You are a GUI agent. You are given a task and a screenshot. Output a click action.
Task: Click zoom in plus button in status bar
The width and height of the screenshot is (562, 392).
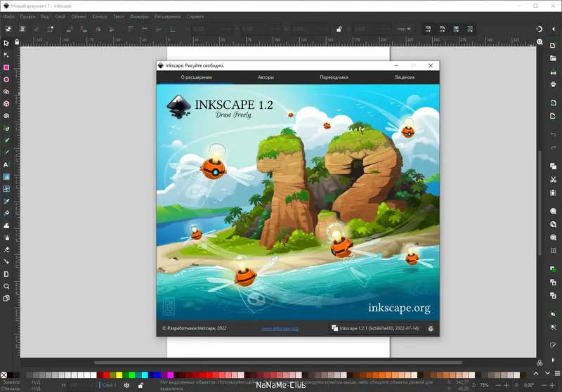(x=507, y=385)
